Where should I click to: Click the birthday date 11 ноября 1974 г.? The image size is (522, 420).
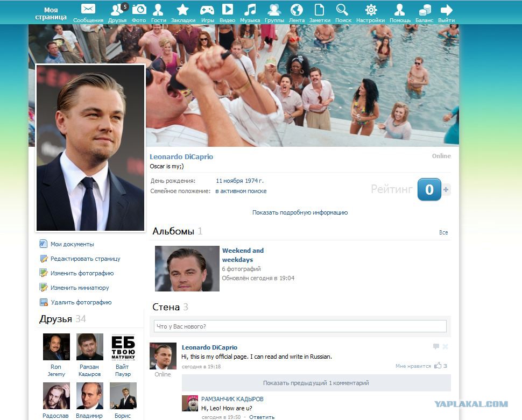(x=239, y=181)
